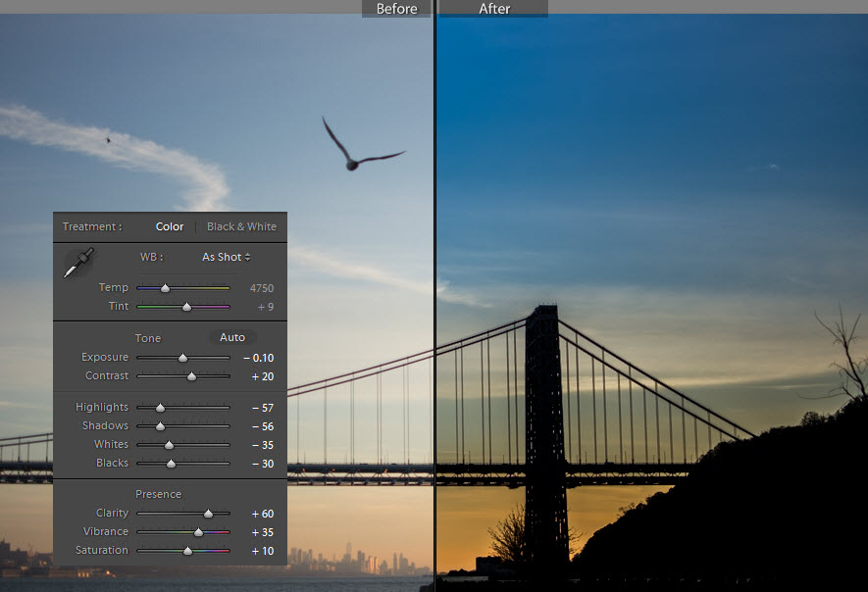Click the Temp slider handle

click(x=165, y=288)
